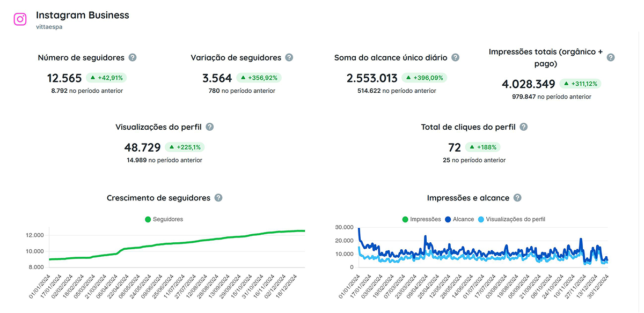Open help icon beside Número de seguidores

[133, 57]
